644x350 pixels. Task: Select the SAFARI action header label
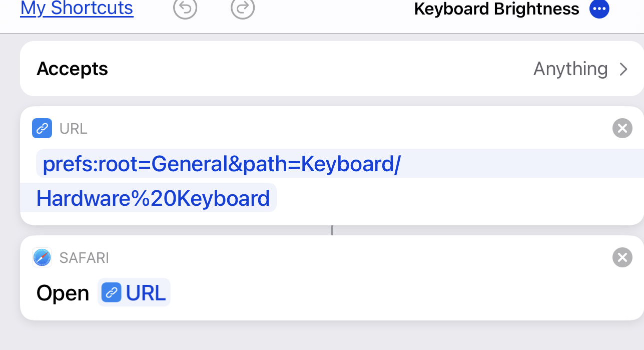pos(84,258)
